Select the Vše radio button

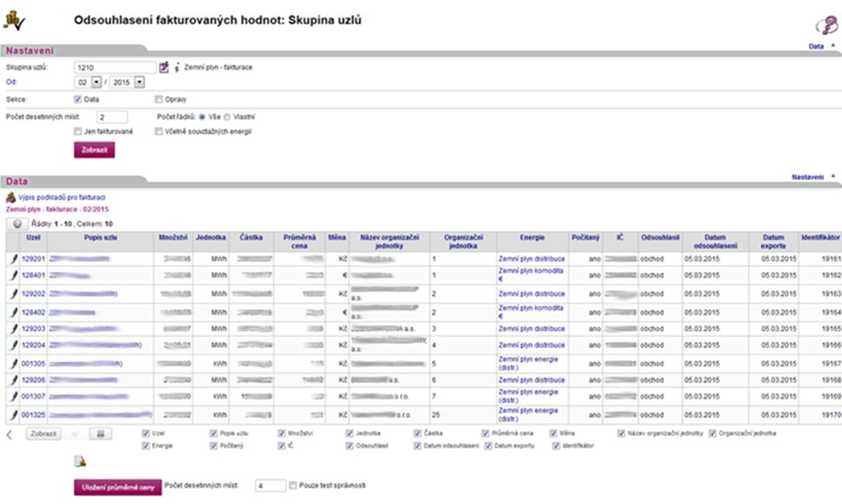coord(202,117)
